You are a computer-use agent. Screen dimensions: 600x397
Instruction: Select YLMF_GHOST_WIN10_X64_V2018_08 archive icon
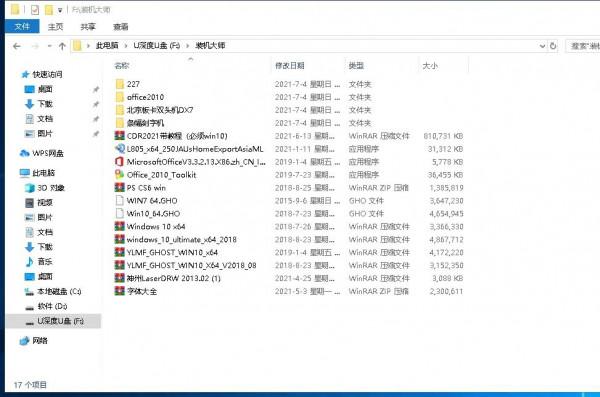click(x=120, y=265)
